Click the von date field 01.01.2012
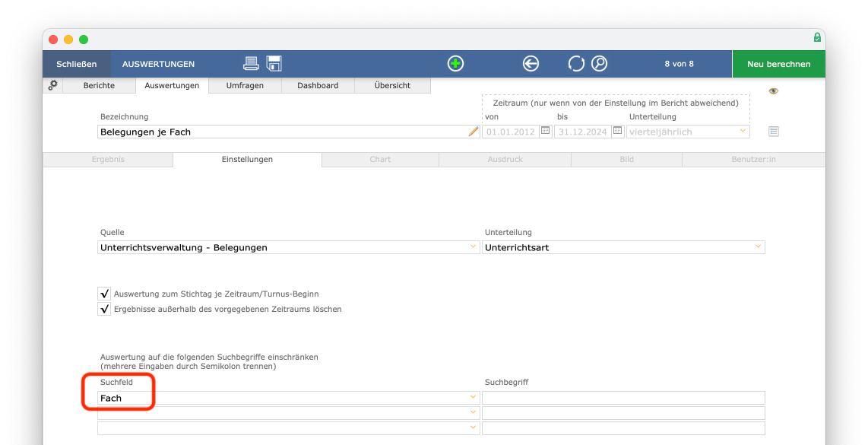This screenshot has height=445, width=868. (x=511, y=132)
